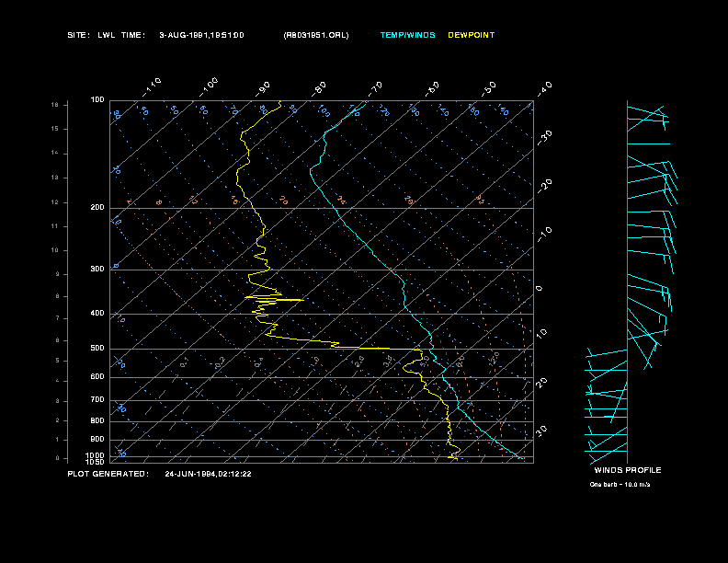Image resolution: width=728 pixels, height=563 pixels.
Task: Click the -90 temperature axis label
Action: [x=263, y=89]
